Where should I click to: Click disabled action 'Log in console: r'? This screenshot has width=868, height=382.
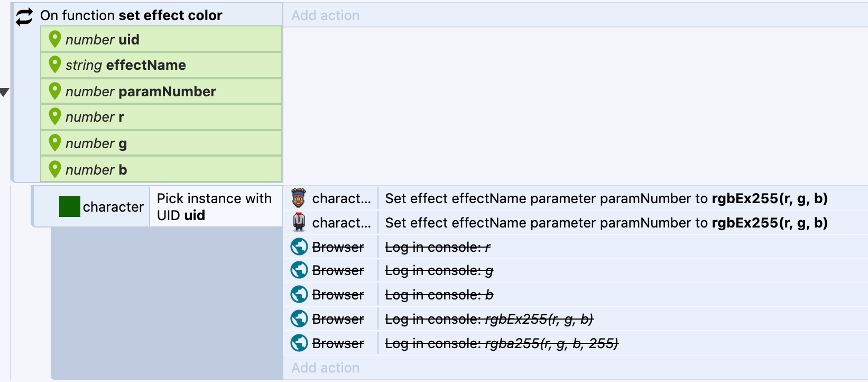tap(438, 247)
